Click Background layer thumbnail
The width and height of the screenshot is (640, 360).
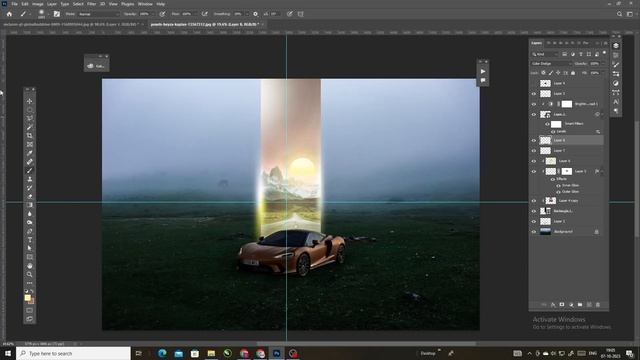(545, 231)
